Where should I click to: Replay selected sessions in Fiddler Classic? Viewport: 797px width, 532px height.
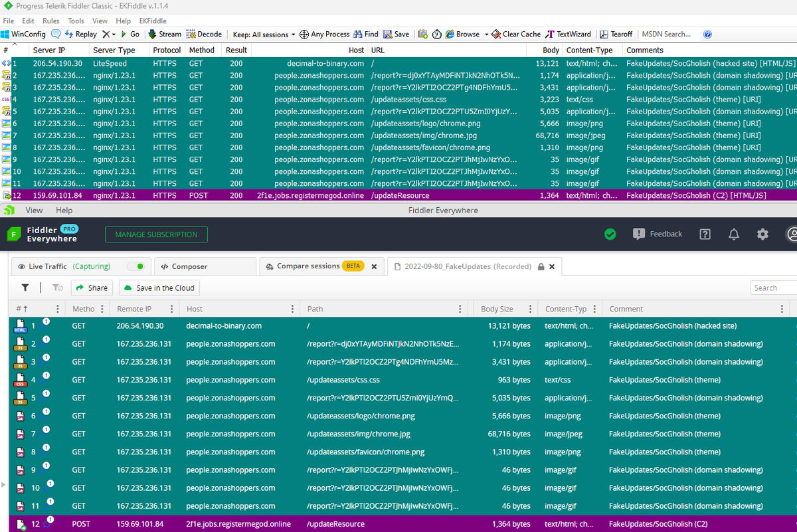point(80,34)
